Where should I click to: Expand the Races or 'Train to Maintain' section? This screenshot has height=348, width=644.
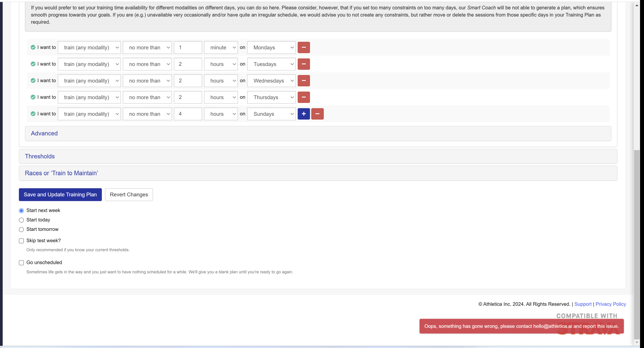click(61, 173)
